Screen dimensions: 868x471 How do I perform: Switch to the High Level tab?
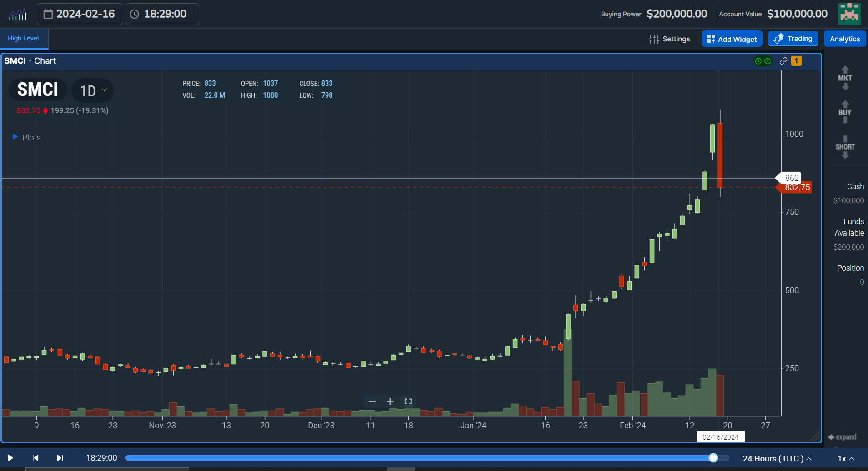[23, 39]
